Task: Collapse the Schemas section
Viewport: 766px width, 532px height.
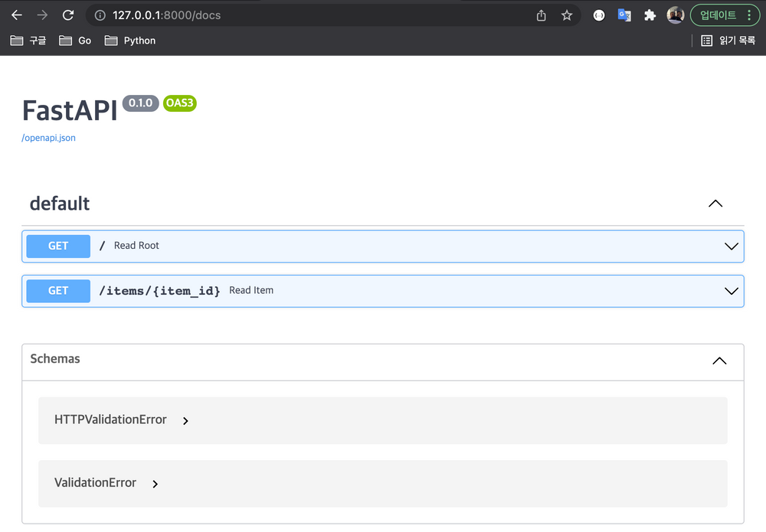Action: 719,361
